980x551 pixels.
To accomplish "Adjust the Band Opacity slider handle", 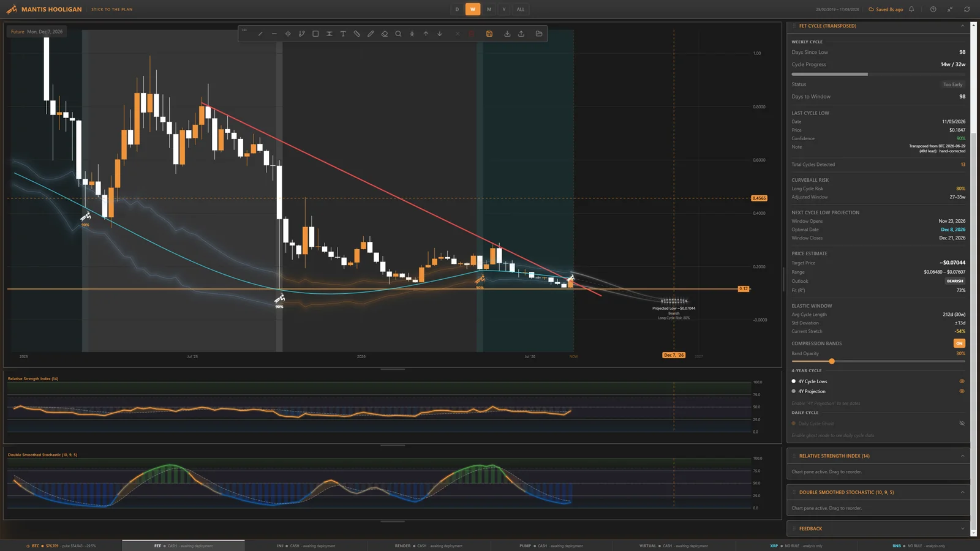I will (x=832, y=361).
